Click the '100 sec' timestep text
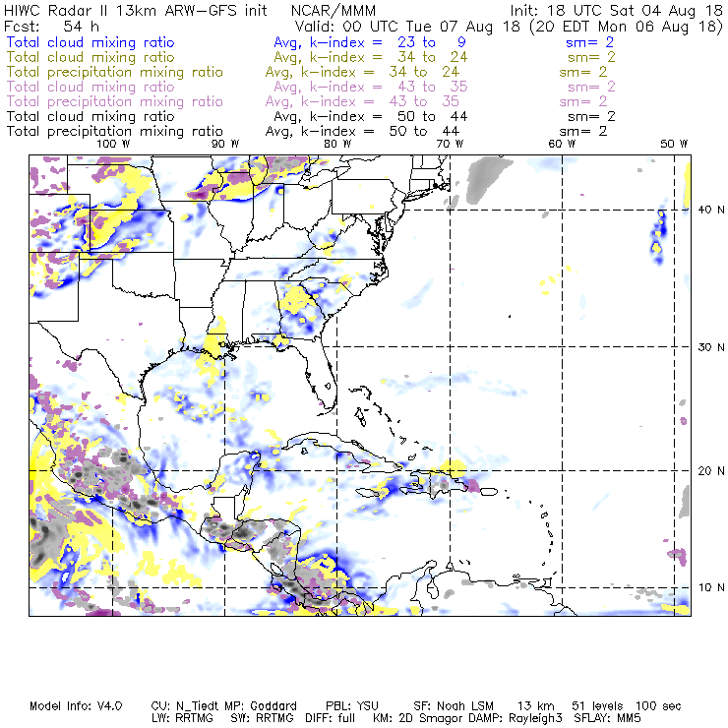Viewport: 728px width, 728px height. click(658, 706)
